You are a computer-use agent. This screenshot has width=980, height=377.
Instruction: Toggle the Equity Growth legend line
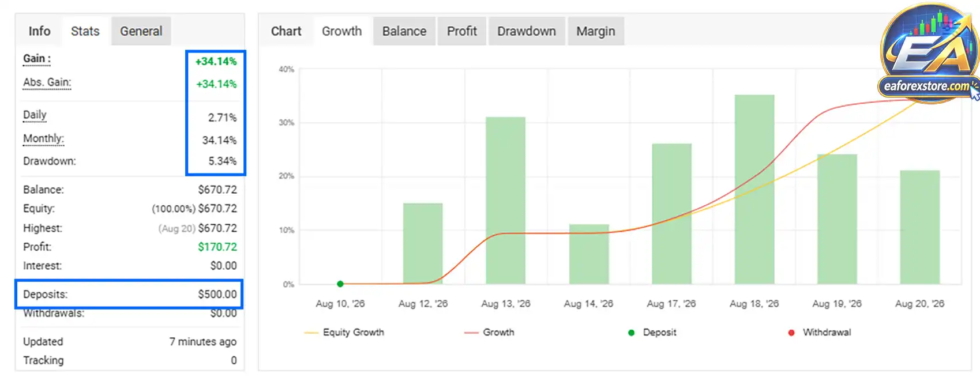[344, 333]
